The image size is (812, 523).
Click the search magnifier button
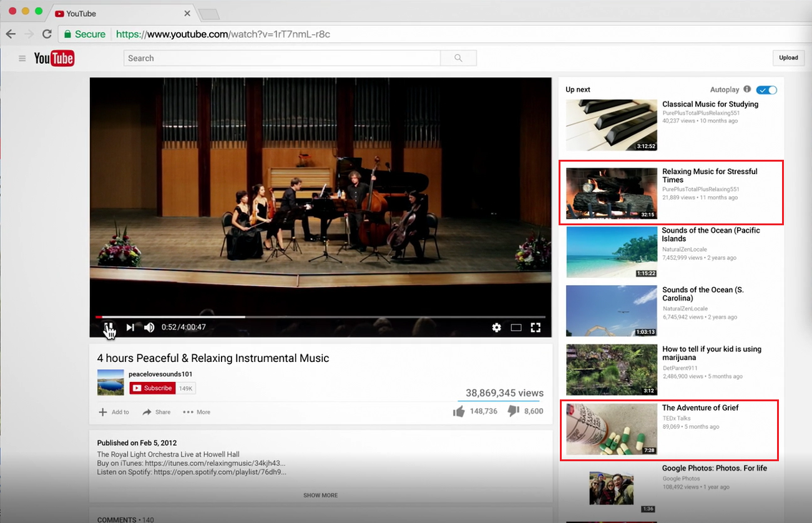tap(458, 58)
